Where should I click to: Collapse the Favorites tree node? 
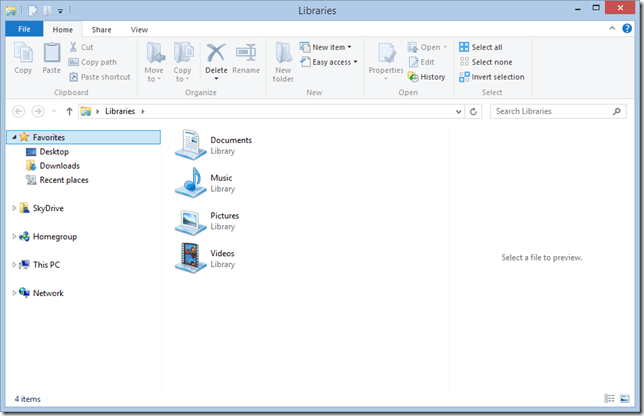pyautogui.click(x=14, y=137)
